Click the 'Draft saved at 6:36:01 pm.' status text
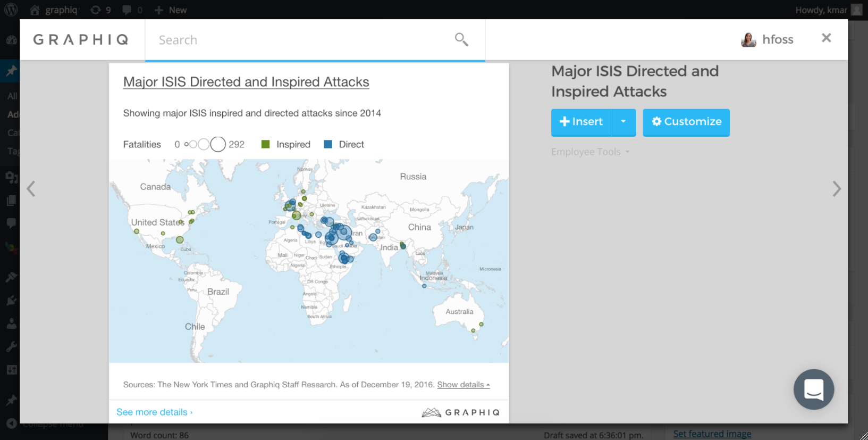 (594, 435)
